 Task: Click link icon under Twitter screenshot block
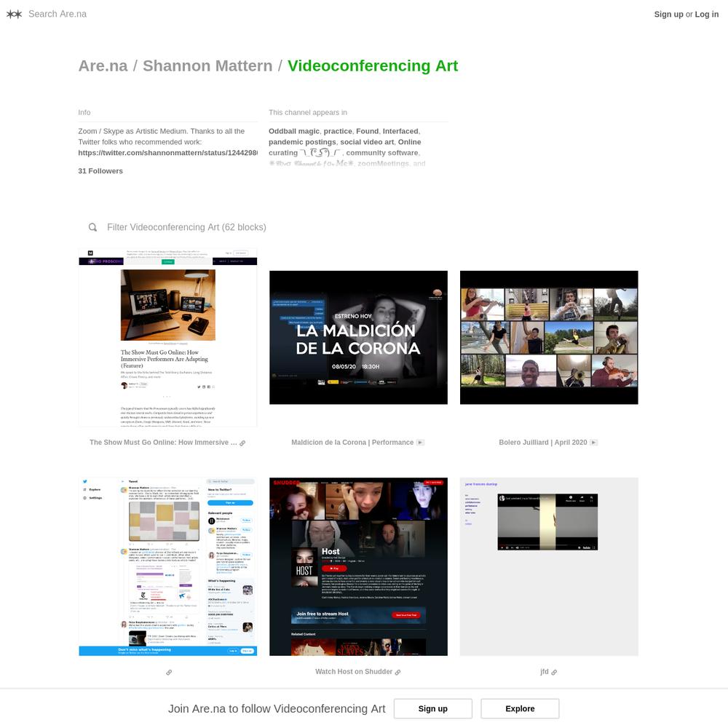click(x=169, y=672)
